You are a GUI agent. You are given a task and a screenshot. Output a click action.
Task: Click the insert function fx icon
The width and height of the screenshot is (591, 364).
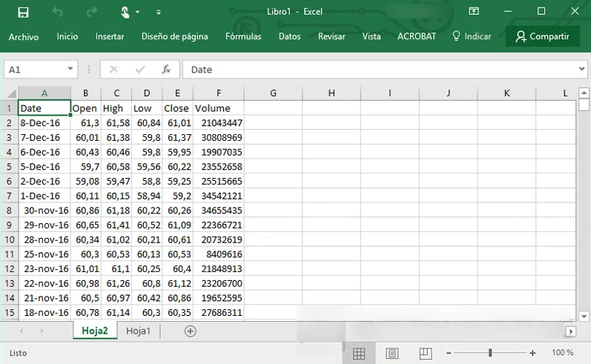point(166,69)
